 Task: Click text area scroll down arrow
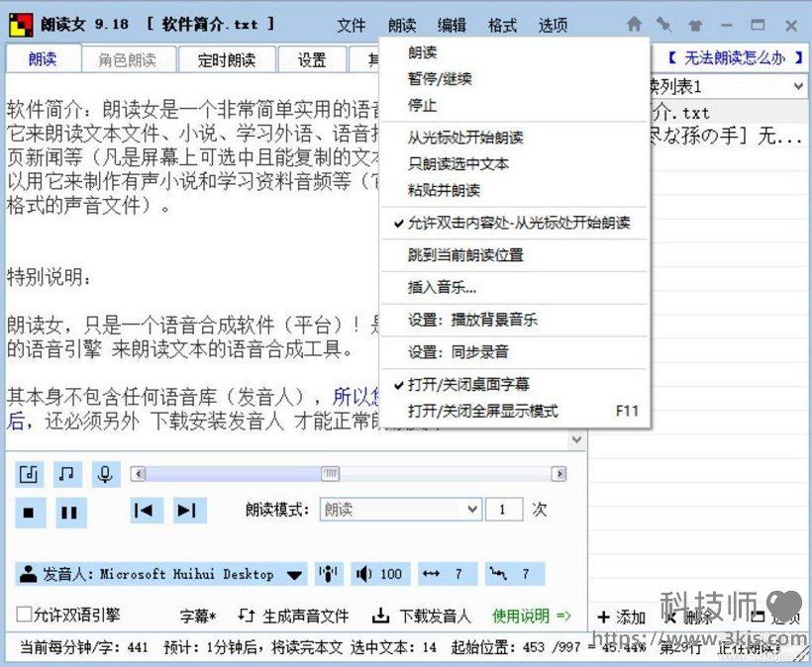pos(577,439)
